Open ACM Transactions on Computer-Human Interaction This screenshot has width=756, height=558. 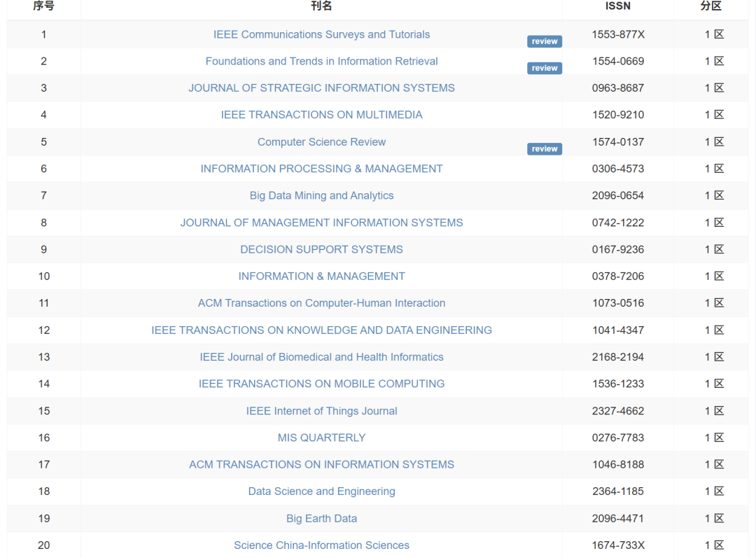coord(321,303)
